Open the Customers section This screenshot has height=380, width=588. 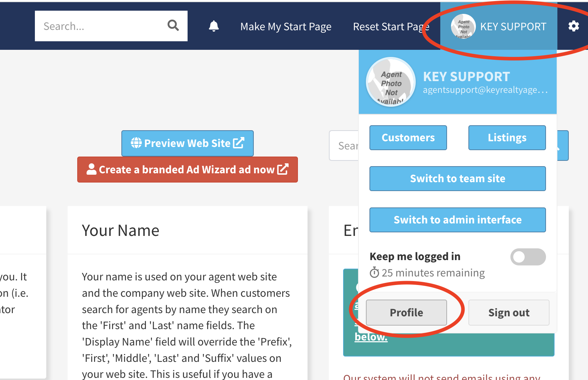(x=408, y=138)
